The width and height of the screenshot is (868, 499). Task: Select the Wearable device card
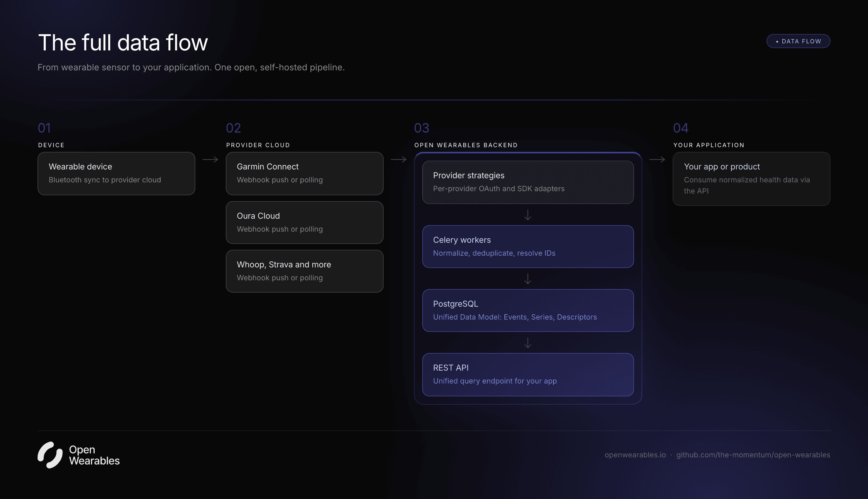116,173
